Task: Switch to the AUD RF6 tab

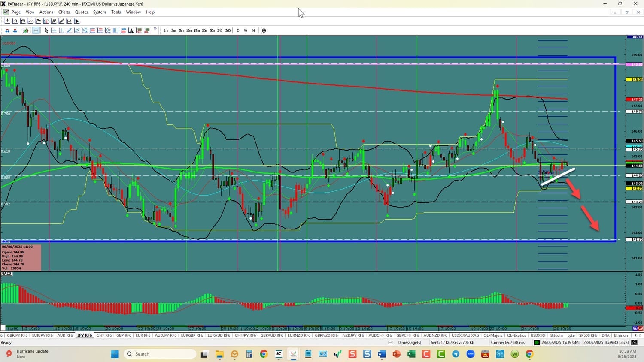Action: click(65, 335)
